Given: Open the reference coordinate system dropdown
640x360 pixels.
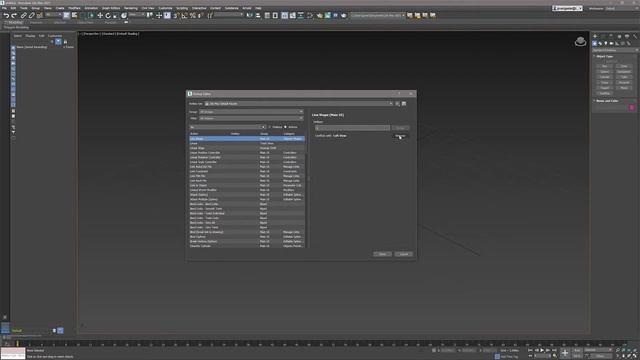Looking at the screenshot, I should point(136,15).
